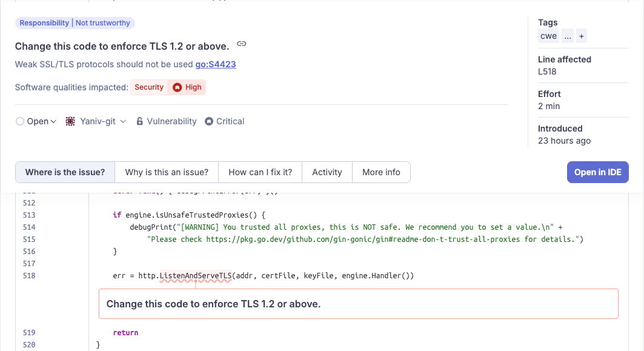The image size is (644, 351).
Task: Open the issue status chevron next to Open
Action: pos(53,121)
